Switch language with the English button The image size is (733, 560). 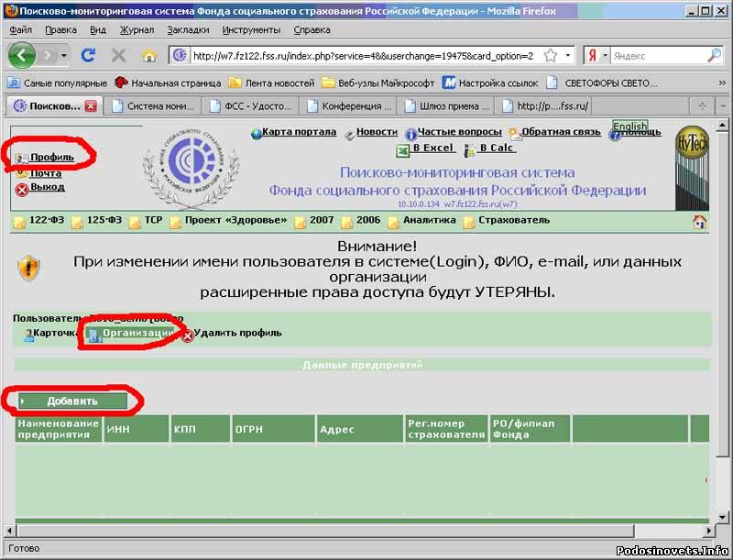click(x=630, y=126)
